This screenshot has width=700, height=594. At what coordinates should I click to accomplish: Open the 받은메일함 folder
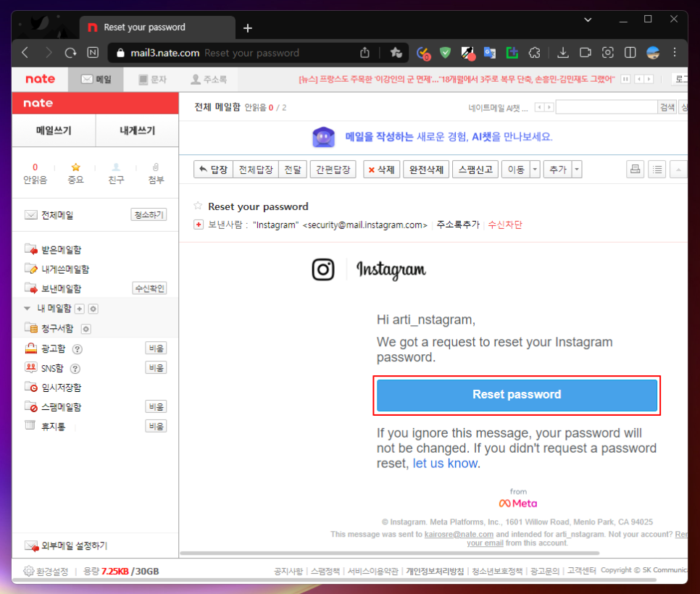(61, 249)
